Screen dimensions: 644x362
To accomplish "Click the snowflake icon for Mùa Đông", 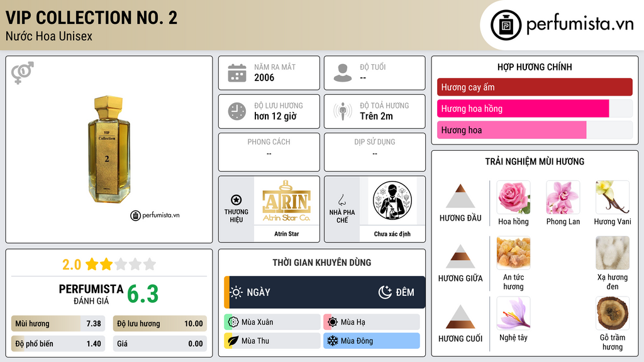I will 333,341.
